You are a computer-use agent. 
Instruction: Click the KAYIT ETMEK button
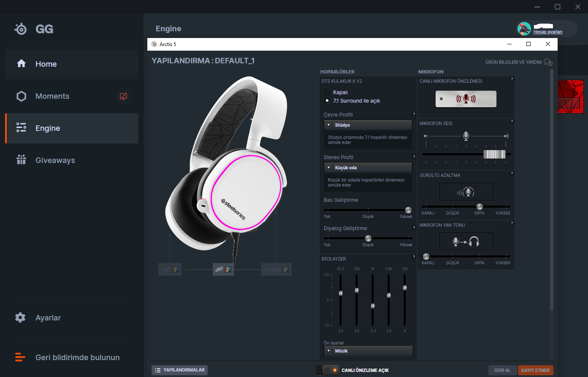click(536, 370)
